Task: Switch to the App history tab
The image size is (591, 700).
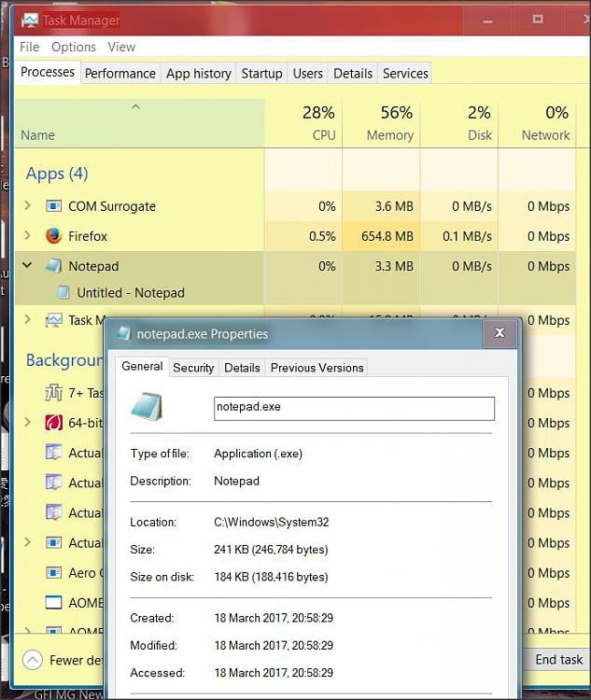Action: [198, 73]
